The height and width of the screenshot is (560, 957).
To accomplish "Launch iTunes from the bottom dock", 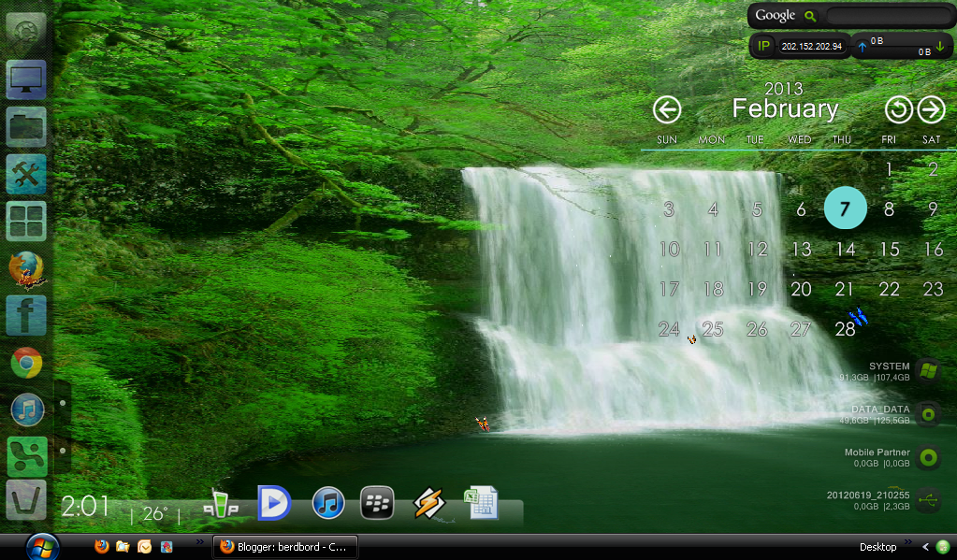I will click(328, 503).
